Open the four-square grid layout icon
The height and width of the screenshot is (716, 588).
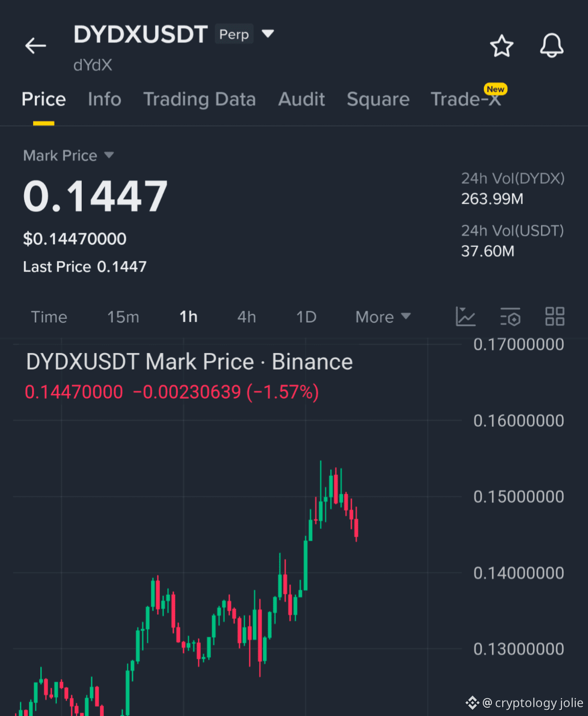(x=555, y=316)
